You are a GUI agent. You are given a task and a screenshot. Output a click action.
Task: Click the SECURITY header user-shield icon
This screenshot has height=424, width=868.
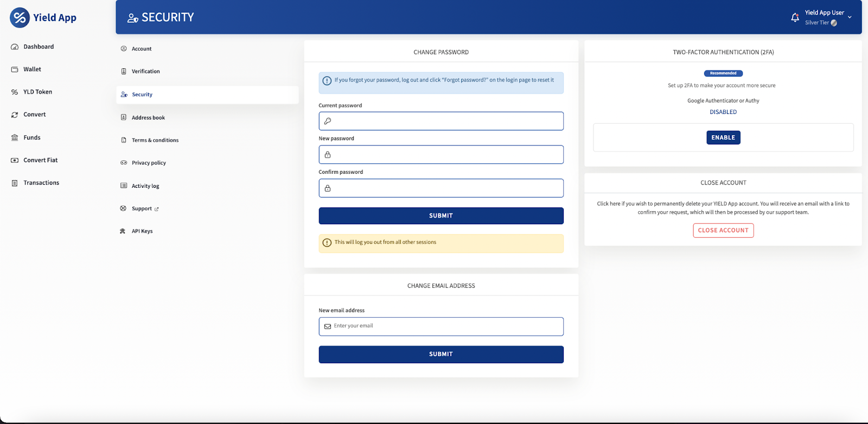(133, 18)
